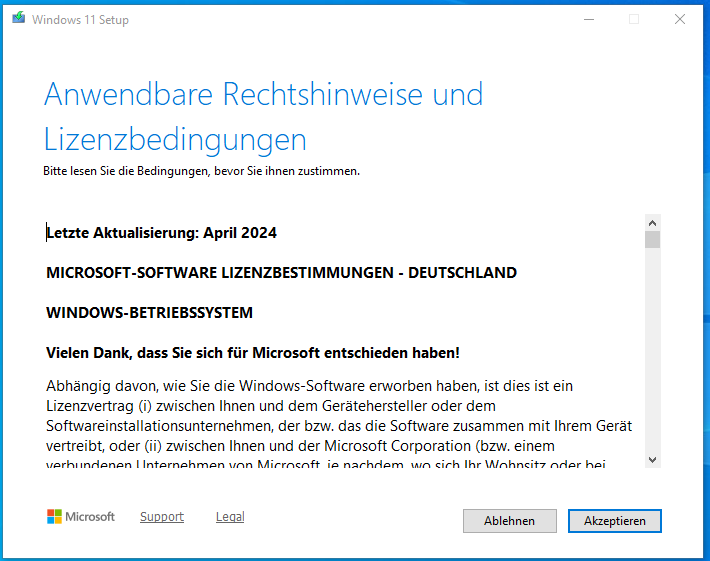Screen dimensions: 710x561
Task: Click the "Windows 11 Setup" title bar text
Action: (80, 20)
